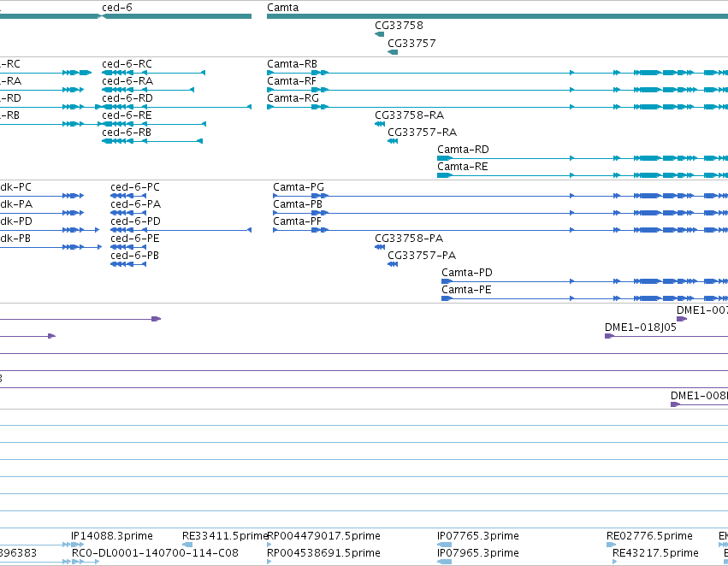Click transcript label CG33758-RA

409,115
